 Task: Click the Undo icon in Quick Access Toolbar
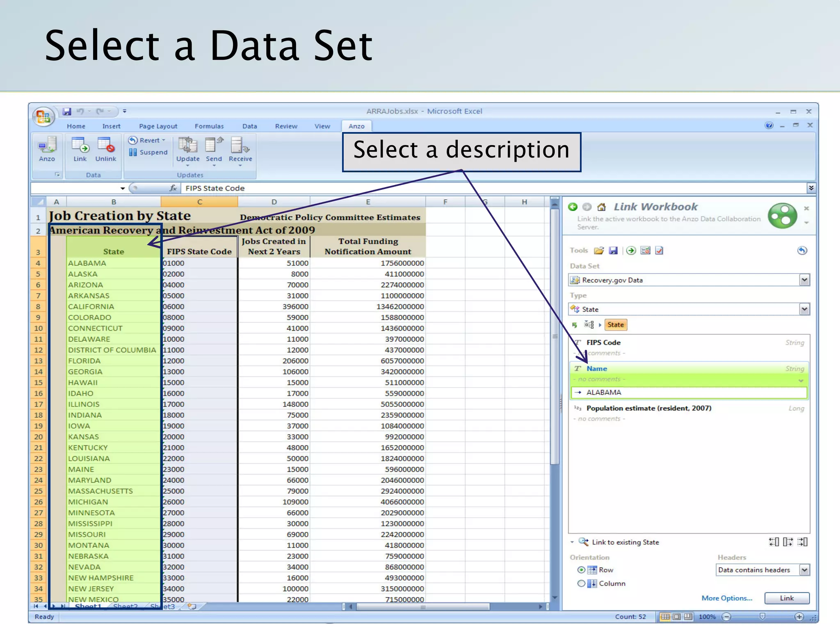pyautogui.click(x=80, y=111)
